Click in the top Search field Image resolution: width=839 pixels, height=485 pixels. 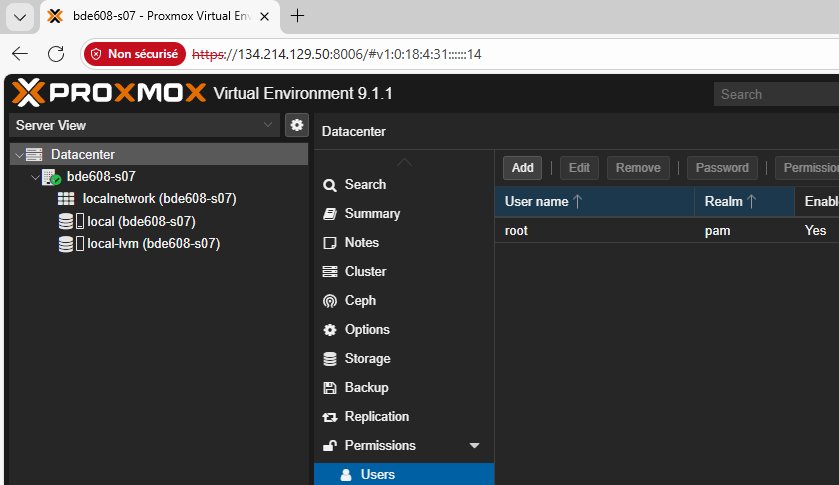point(775,94)
